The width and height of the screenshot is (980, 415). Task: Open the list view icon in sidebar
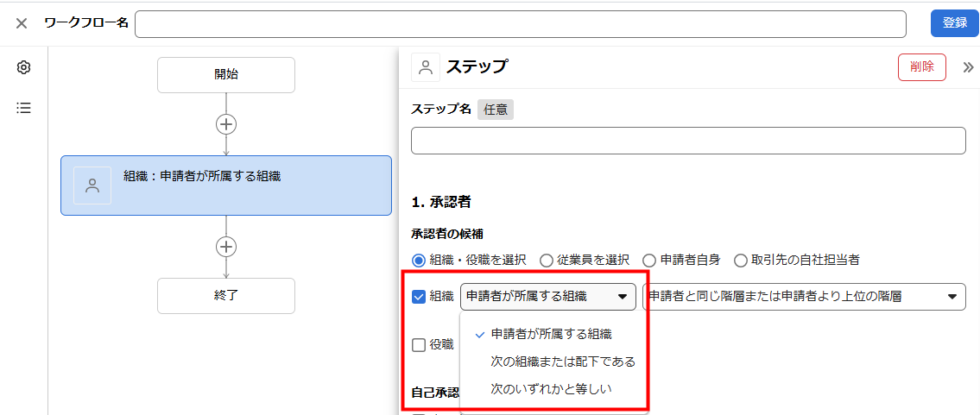(24, 108)
